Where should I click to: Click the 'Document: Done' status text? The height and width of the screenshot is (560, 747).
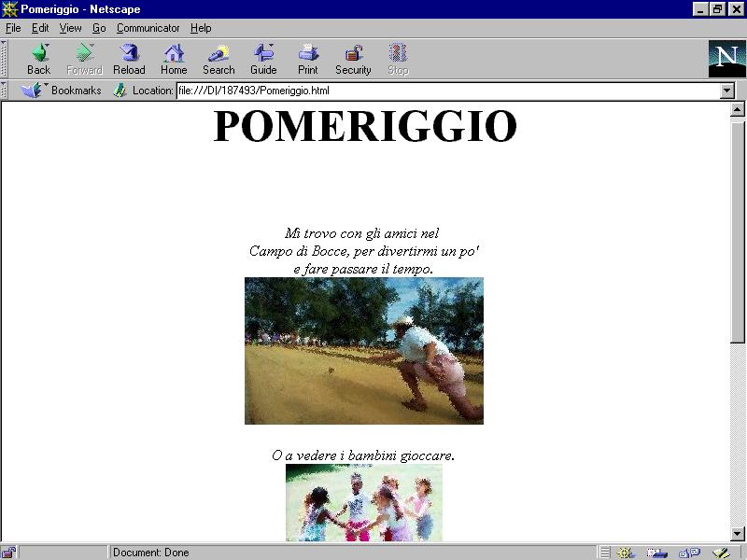[x=151, y=553]
